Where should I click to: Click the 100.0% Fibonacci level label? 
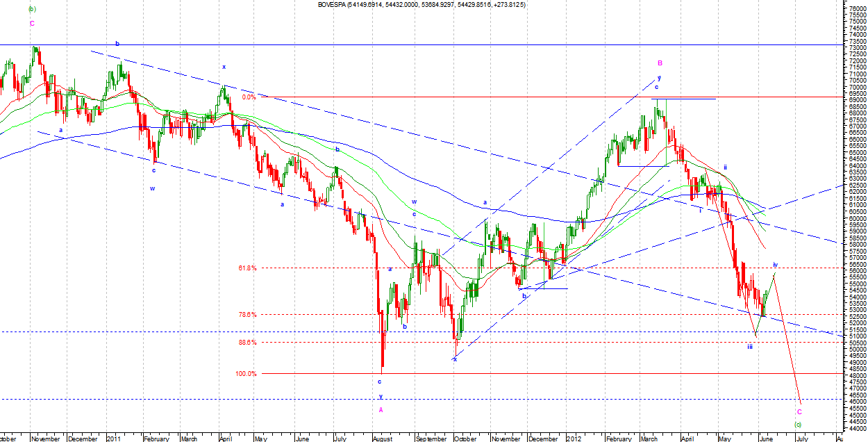coord(247,373)
